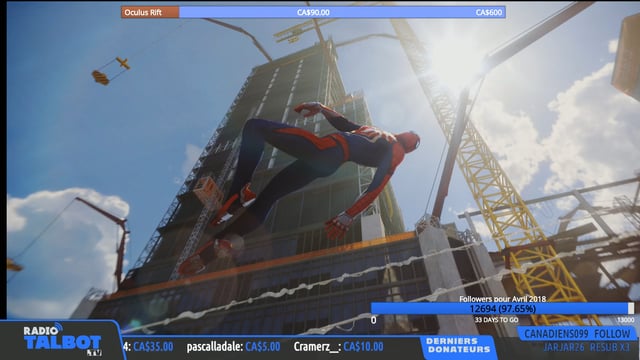Click the Followers pour Avril 2018 title
The image size is (640, 360).
[502, 299]
